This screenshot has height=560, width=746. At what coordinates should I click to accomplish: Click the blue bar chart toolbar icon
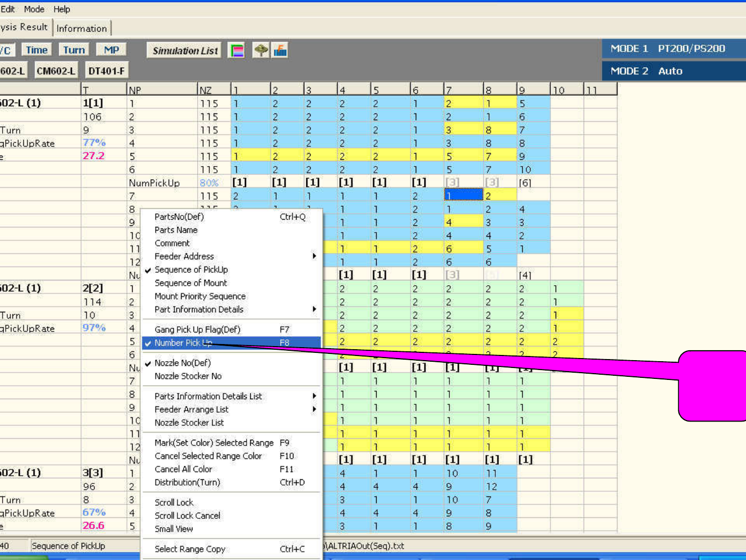[280, 50]
